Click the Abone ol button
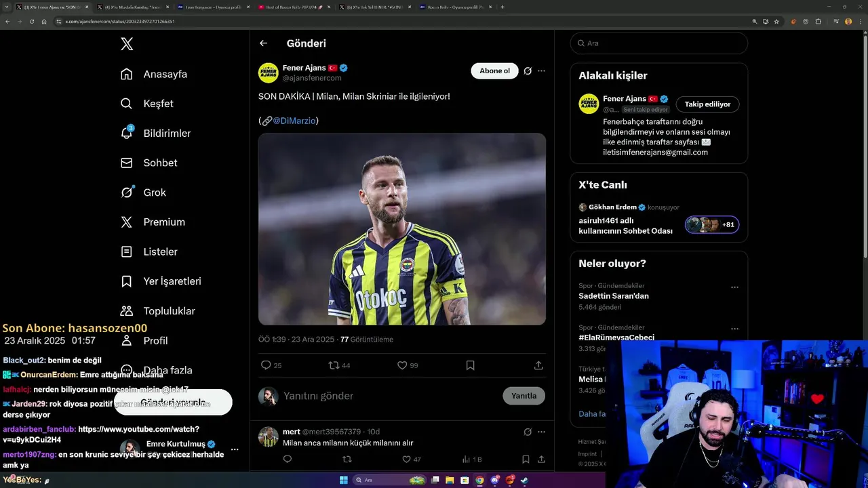 tap(494, 70)
